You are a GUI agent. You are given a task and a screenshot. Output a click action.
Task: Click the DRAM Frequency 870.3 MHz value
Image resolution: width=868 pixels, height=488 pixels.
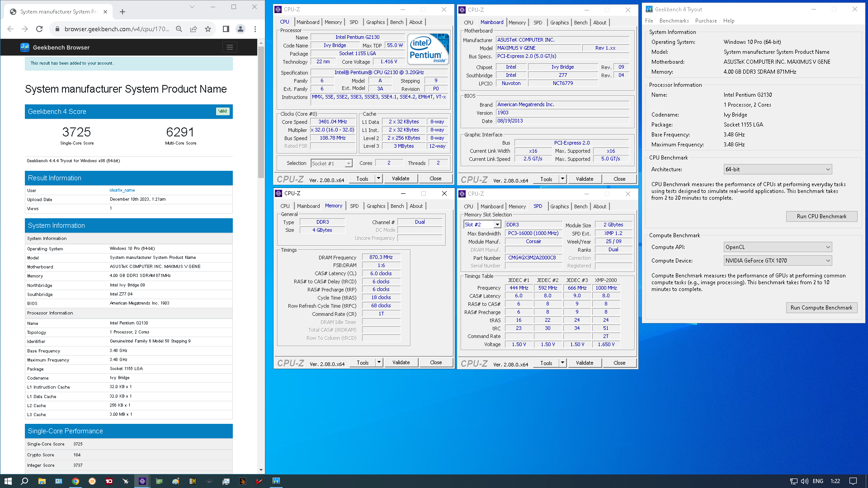[381, 257]
